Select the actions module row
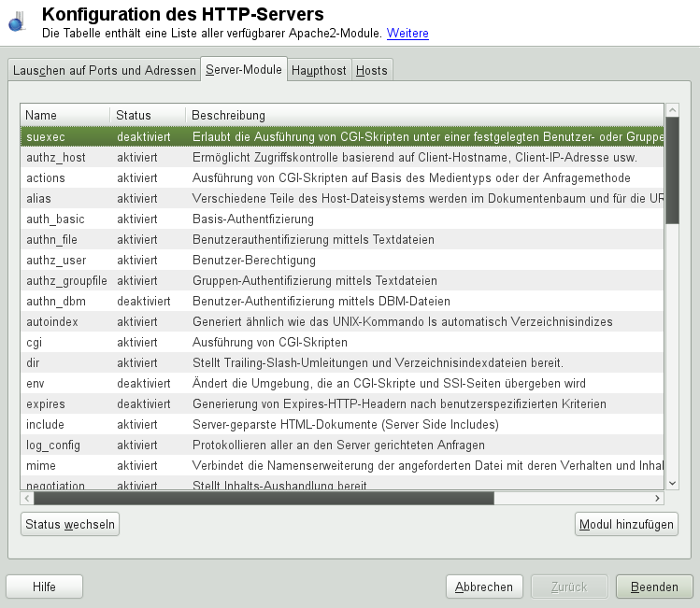Screen dimensions: 700x608 342,177
